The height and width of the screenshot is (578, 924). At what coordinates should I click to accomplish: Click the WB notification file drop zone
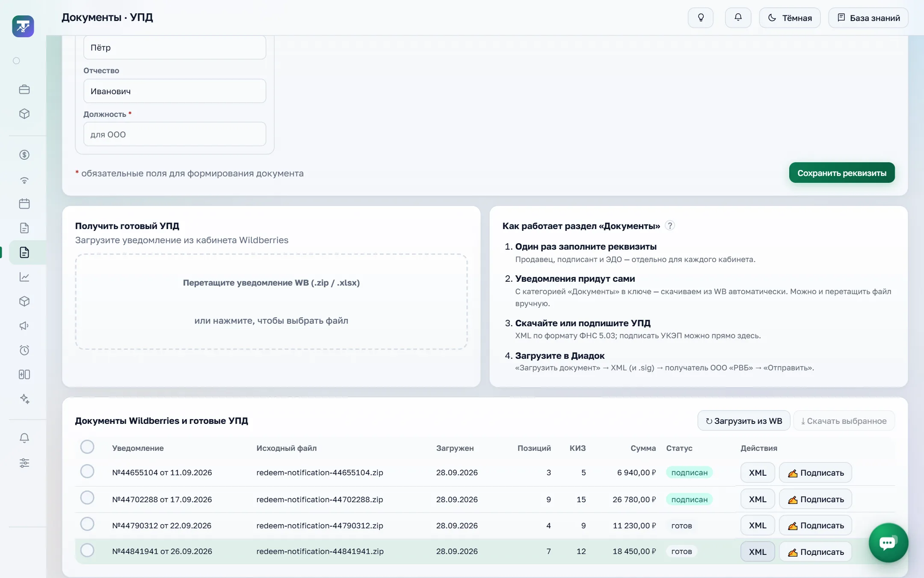pos(271,302)
